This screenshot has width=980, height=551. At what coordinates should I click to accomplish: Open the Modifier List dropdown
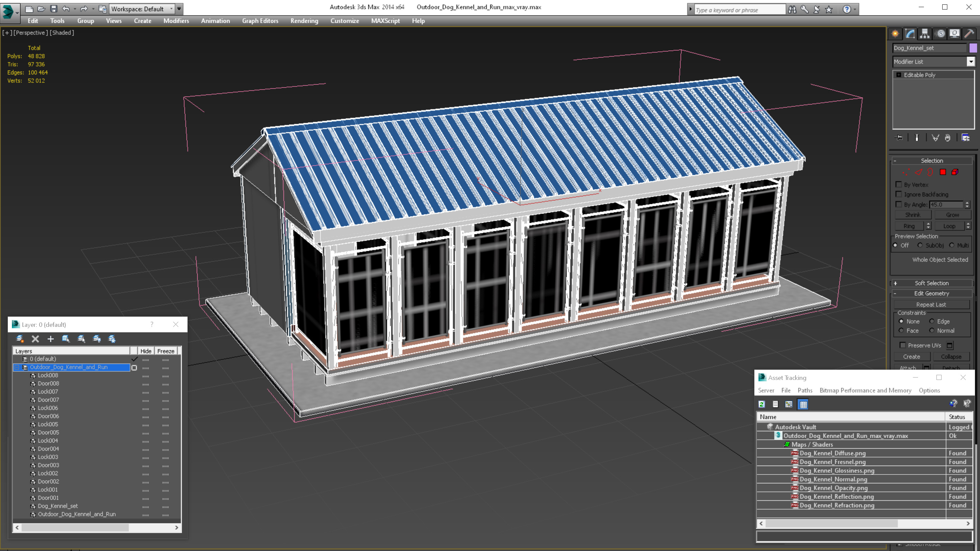point(971,62)
